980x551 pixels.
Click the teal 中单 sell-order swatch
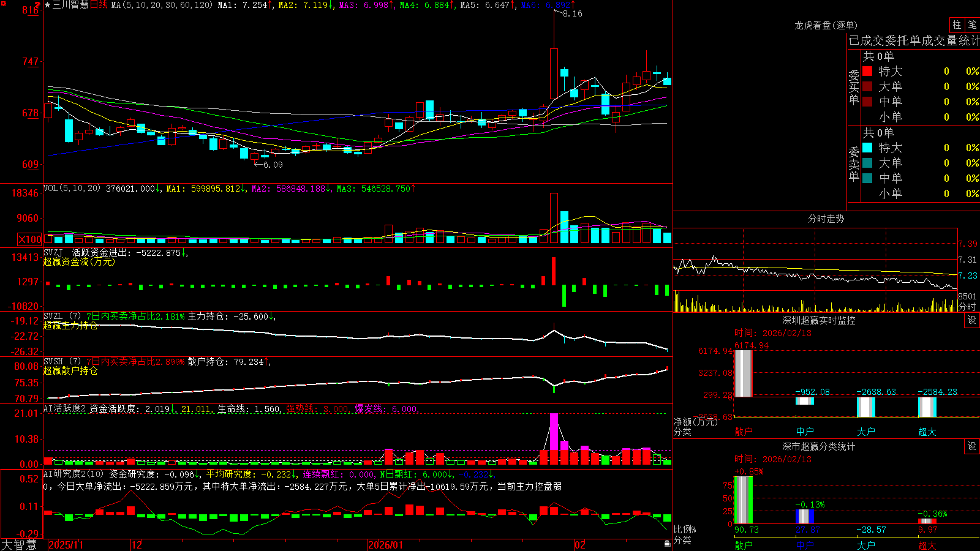[867, 178]
